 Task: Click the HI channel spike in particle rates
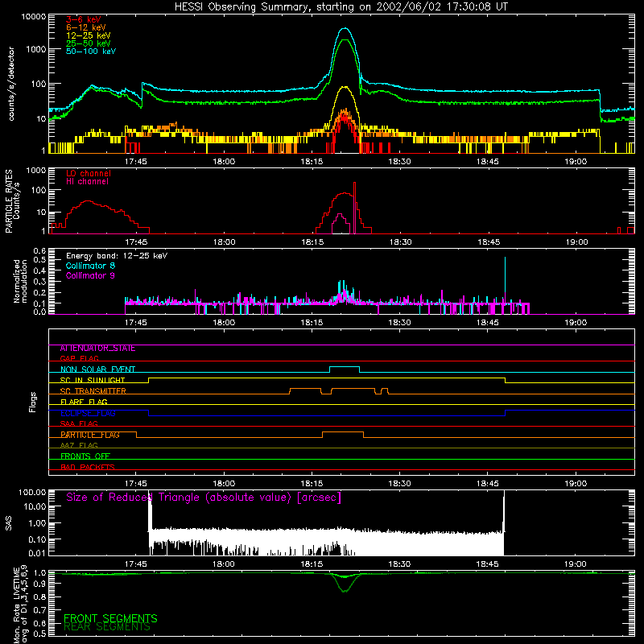[354, 208]
